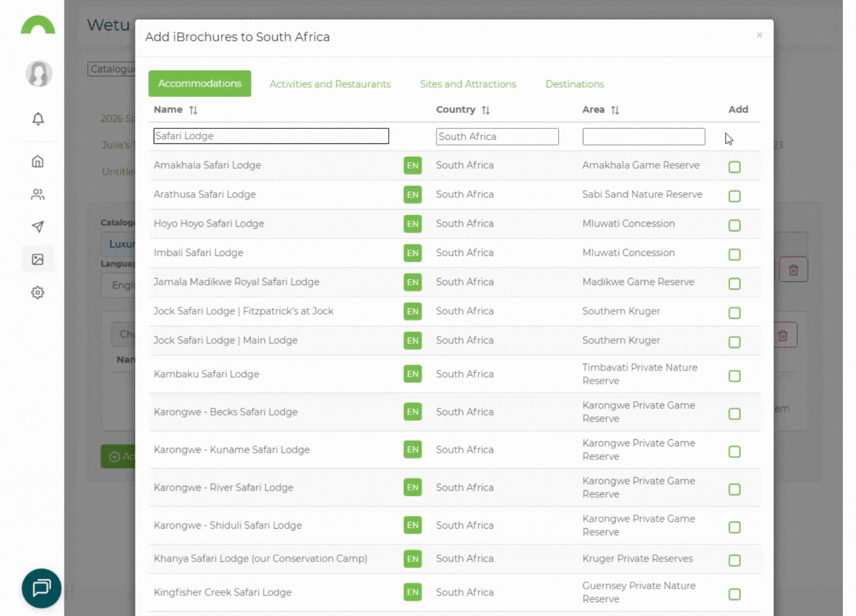Switch to the Destinations tab
Viewport: 856px width, 616px height.
pos(574,84)
